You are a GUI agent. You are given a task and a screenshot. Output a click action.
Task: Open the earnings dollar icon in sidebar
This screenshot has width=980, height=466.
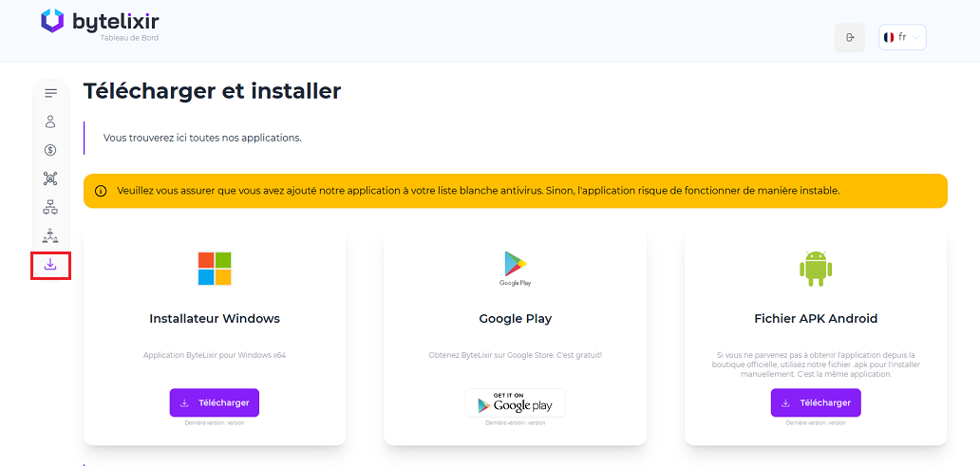click(x=50, y=150)
